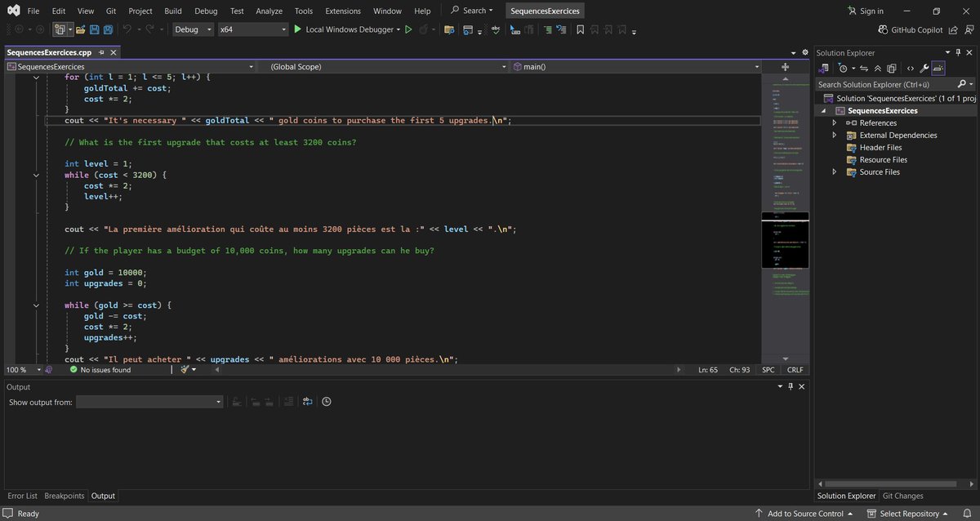Click the New Project toolbar icon
The image size is (980, 521).
(60, 29)
